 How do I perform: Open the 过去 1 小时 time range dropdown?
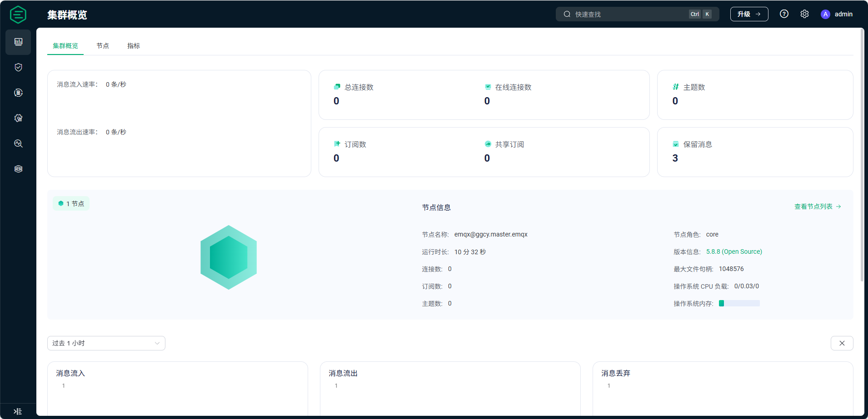106,343
